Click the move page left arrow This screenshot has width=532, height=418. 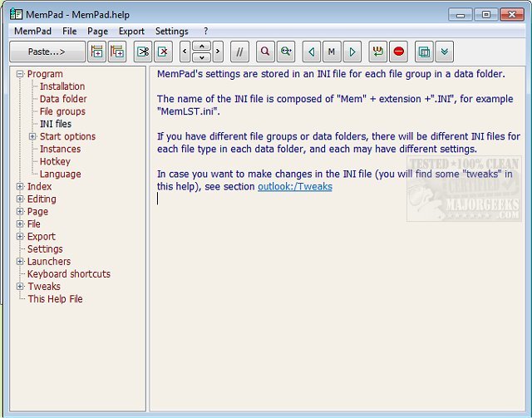click(185, 52)
